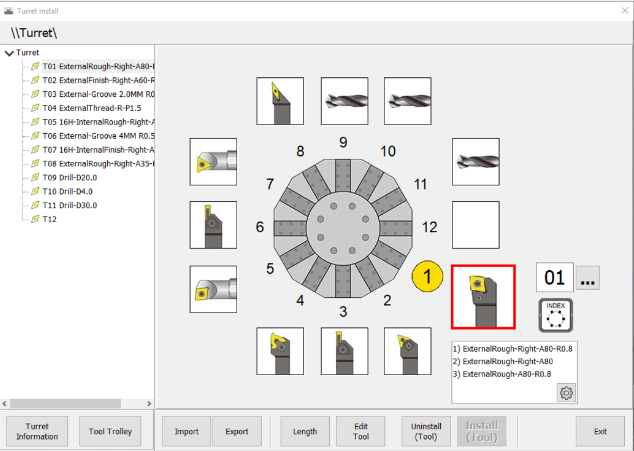Viewport: 634px width, 451px height.
Task: Click the Import button
Action: click(186, 431)
